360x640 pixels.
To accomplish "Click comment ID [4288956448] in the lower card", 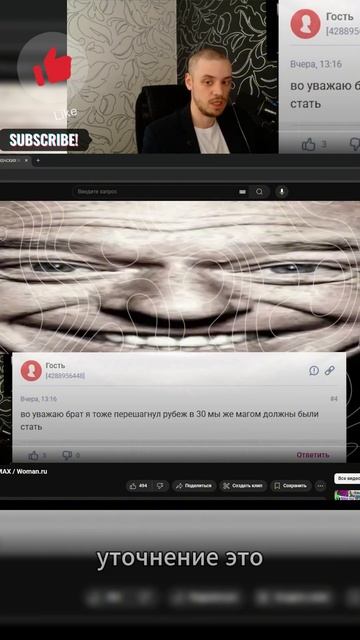I will coord(65,376).
